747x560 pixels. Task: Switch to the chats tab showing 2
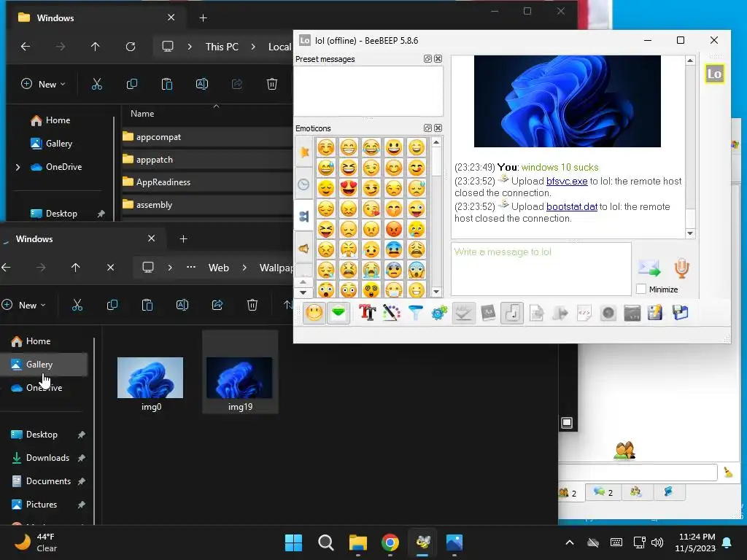tap(603, 492)
